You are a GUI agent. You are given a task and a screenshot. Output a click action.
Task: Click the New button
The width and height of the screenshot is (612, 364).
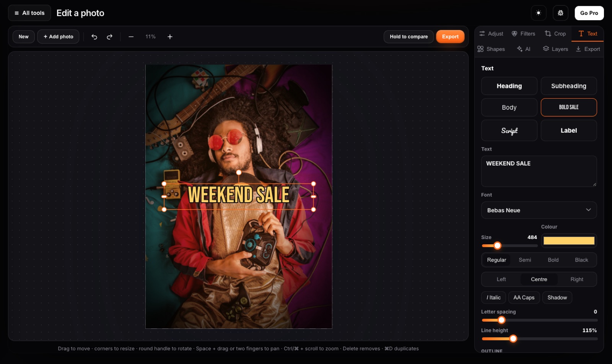pos(24,37)
